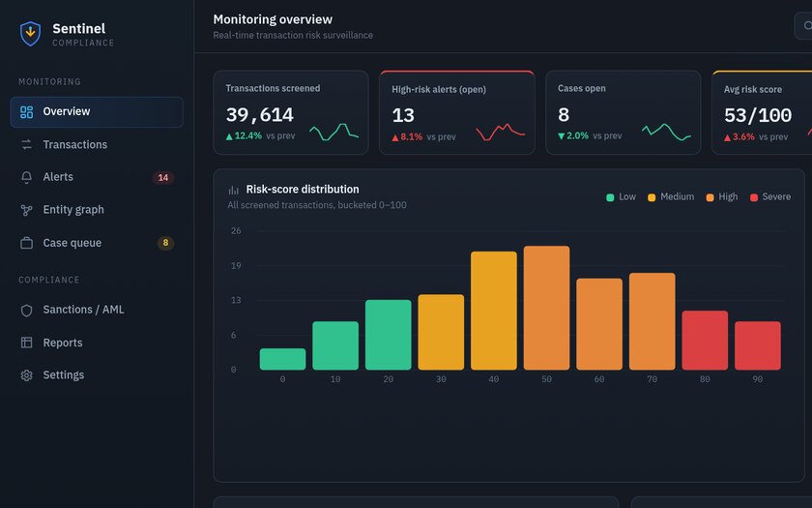Click the red up arrow beside 3.6%

[727, 137]
